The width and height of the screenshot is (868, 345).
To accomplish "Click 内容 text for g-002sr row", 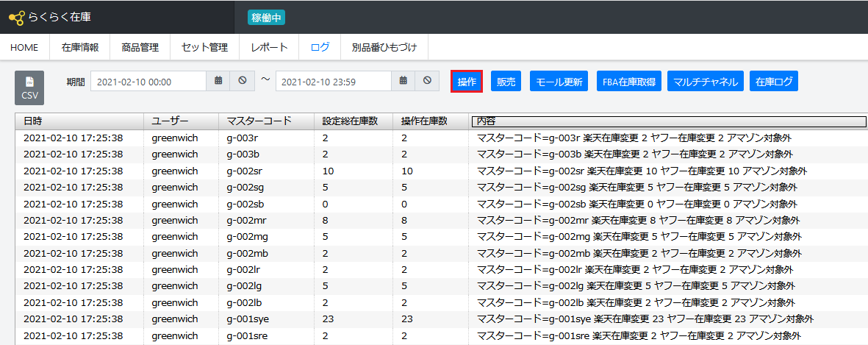I will (642, 171).
